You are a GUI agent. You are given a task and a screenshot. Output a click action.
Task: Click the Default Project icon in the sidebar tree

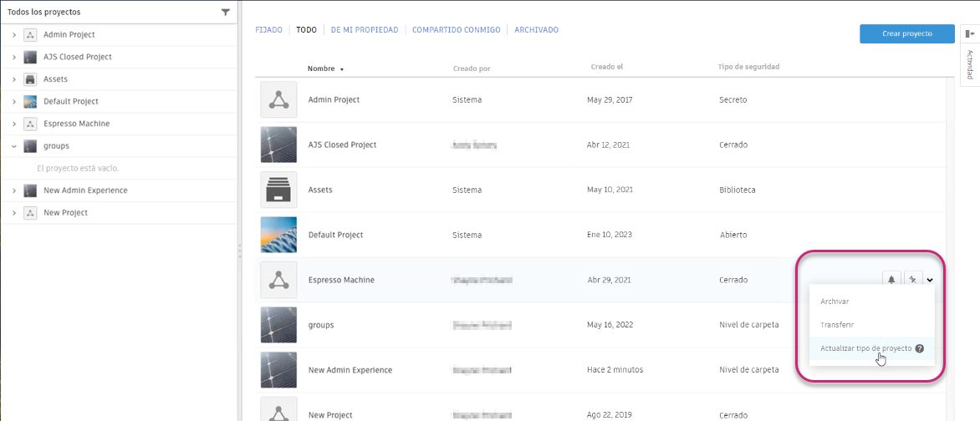[x=30, y=102]
